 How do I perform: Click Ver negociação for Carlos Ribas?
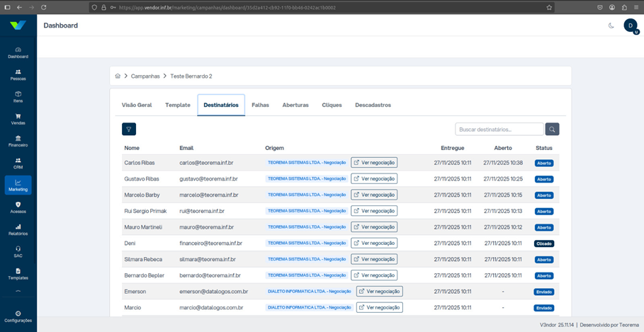click(x=374, y=163)
